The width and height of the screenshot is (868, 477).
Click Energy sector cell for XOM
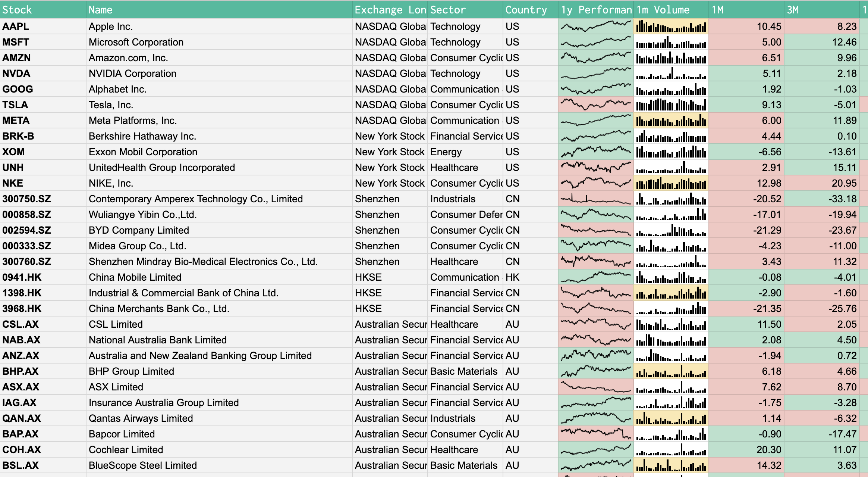point(465,152)
